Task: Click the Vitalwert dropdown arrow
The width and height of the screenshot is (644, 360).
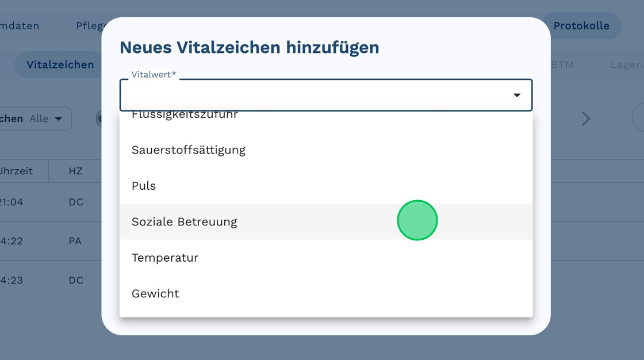Action: tap(517, 95)
